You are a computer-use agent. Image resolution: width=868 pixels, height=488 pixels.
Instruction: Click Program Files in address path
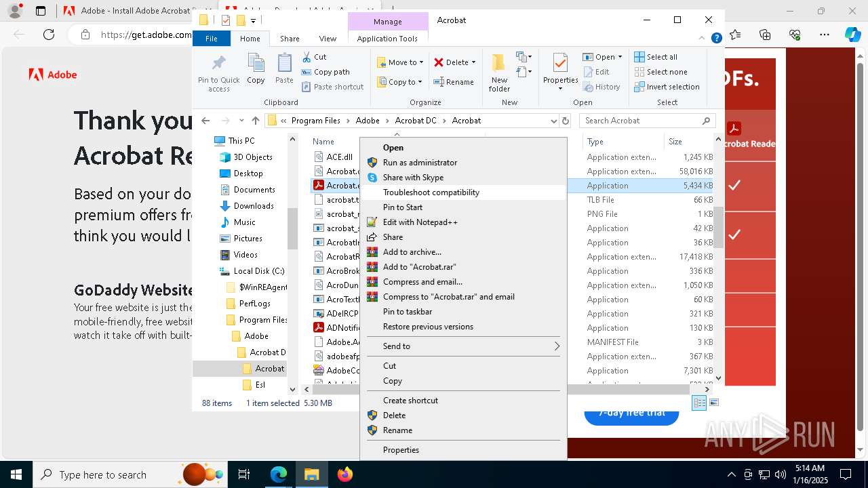click(x=316, y=121)
